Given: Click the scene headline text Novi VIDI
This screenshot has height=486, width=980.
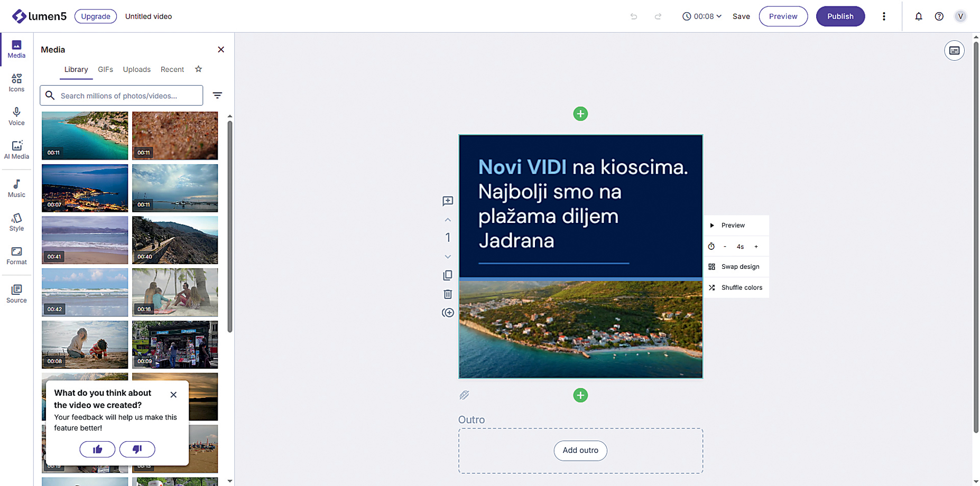Looking at the screenshot, I should (x=522, y=167).
